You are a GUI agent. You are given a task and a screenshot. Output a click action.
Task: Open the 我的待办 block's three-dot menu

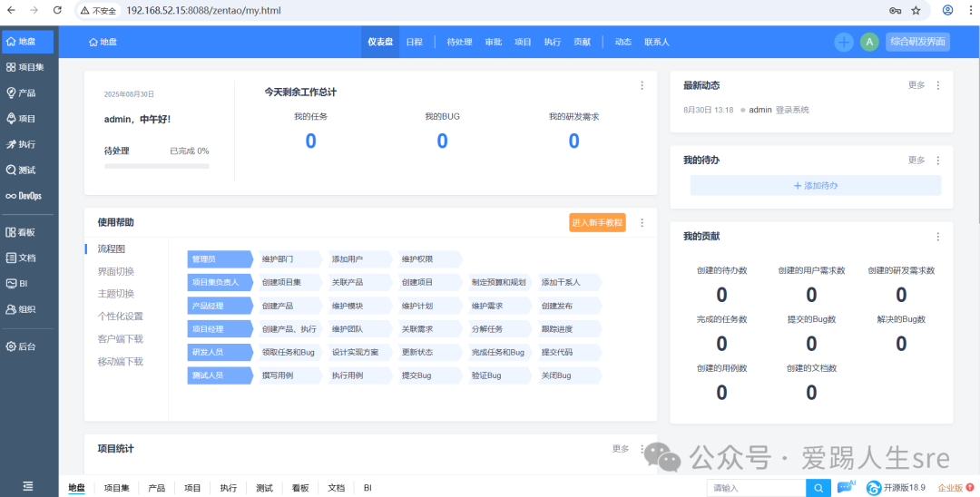(938, 161)
